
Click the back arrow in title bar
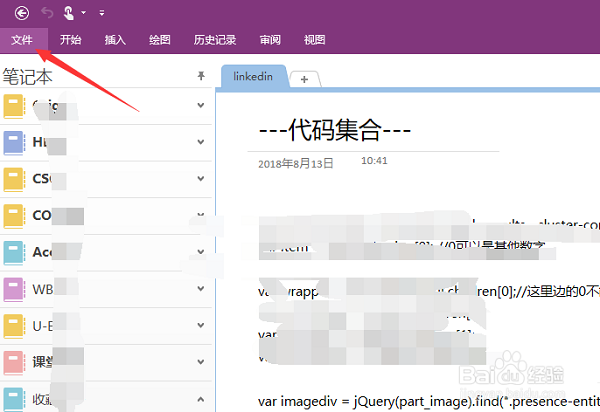click(22, 12)
